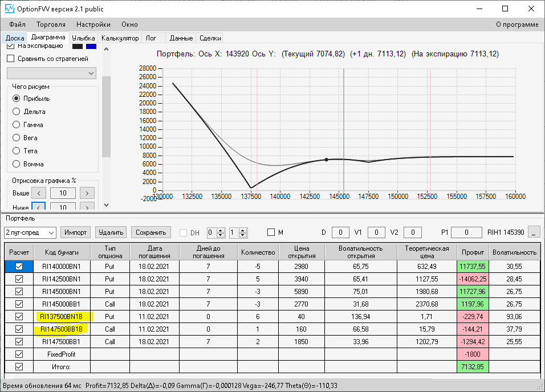Click the left panel scroll up arrow
Image resolution: width=545 pixels, height=392 pixels.
[107, 49]
